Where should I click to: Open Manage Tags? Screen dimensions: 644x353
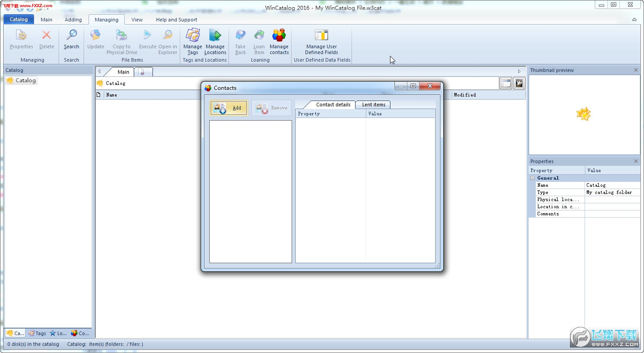coord(193,42)
